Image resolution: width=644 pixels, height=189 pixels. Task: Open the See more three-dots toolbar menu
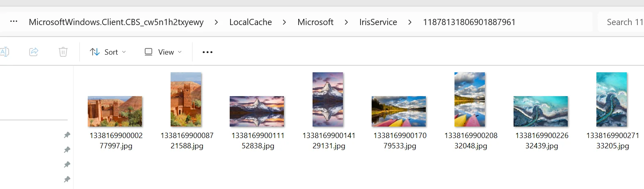pos(208,52)
